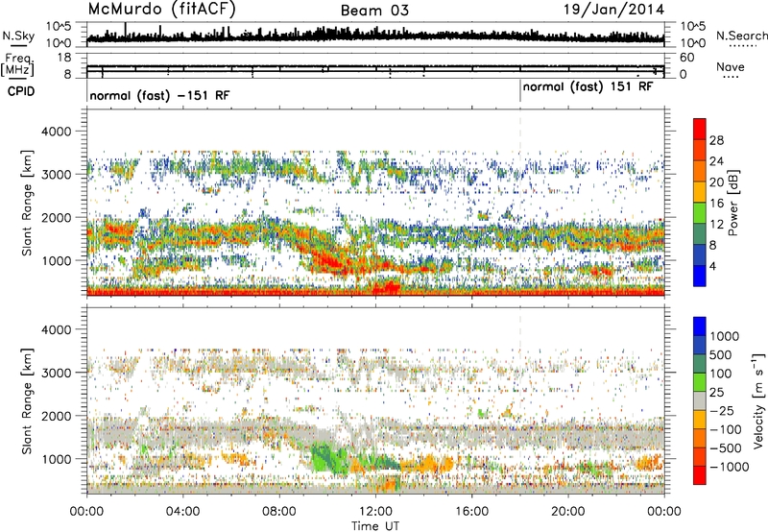The height and width of the screenshot is (532, 768).
Task: Click the Power colorbar '16' label
Action: pyautogui.click(x=716, y=204)
